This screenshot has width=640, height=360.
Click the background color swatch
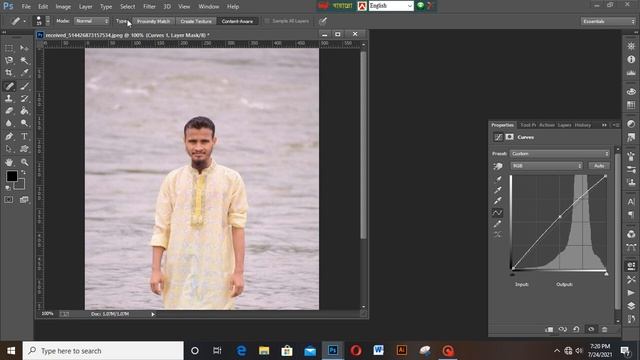pyautogui.click(x=21, y=186)
